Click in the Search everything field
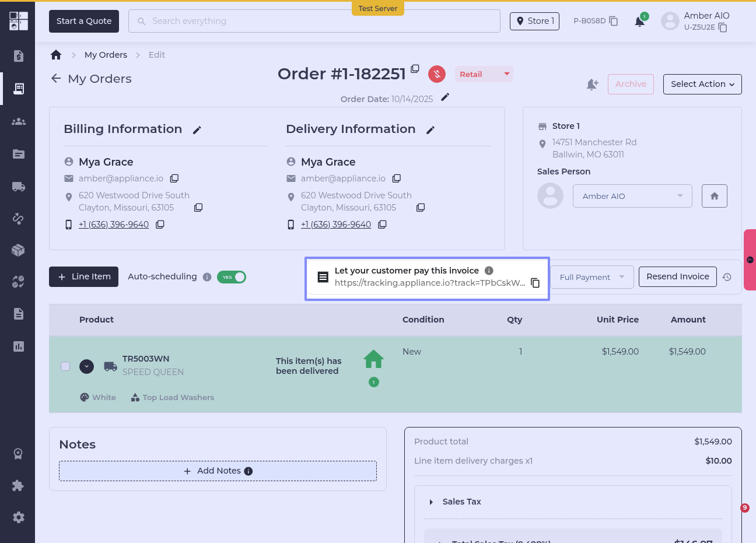Image resolution: width=756 pixels, height=543 pixels. (x=315, y=21)
